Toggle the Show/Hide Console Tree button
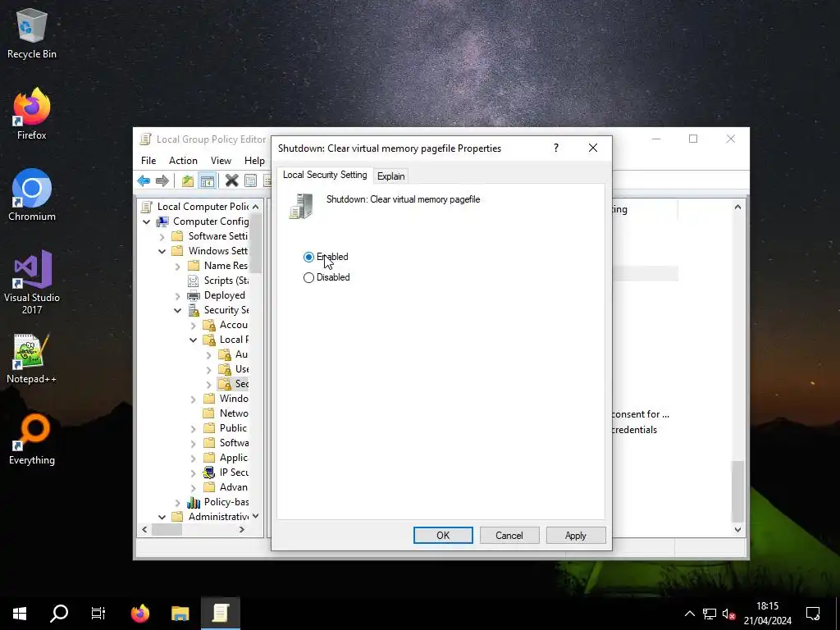Screen dimensions: 840x630 [207, 180]
